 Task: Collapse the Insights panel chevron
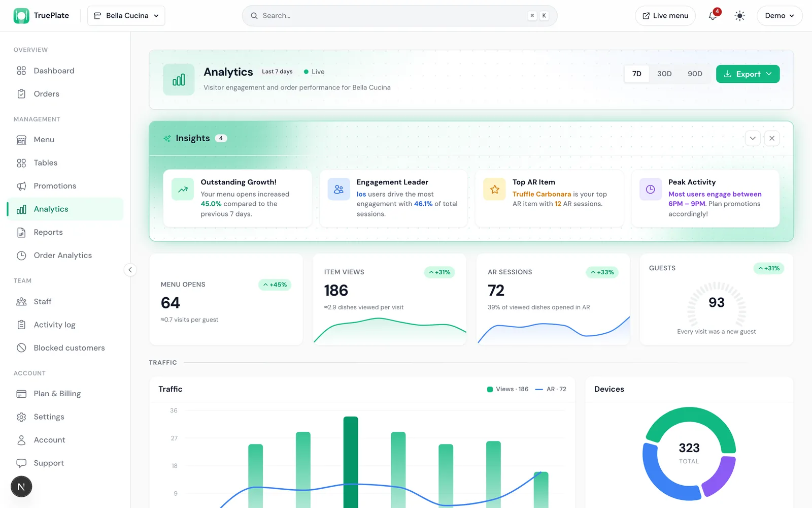753,138
